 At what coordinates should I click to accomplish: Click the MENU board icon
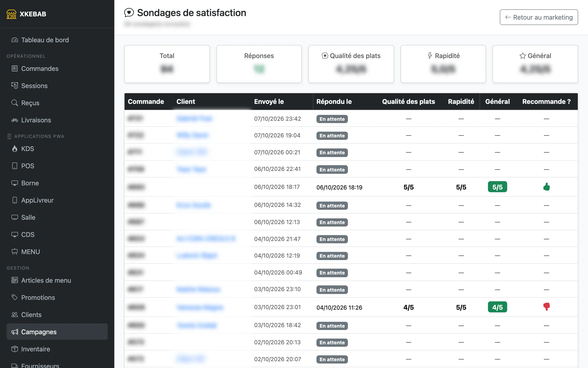[15, 252]
